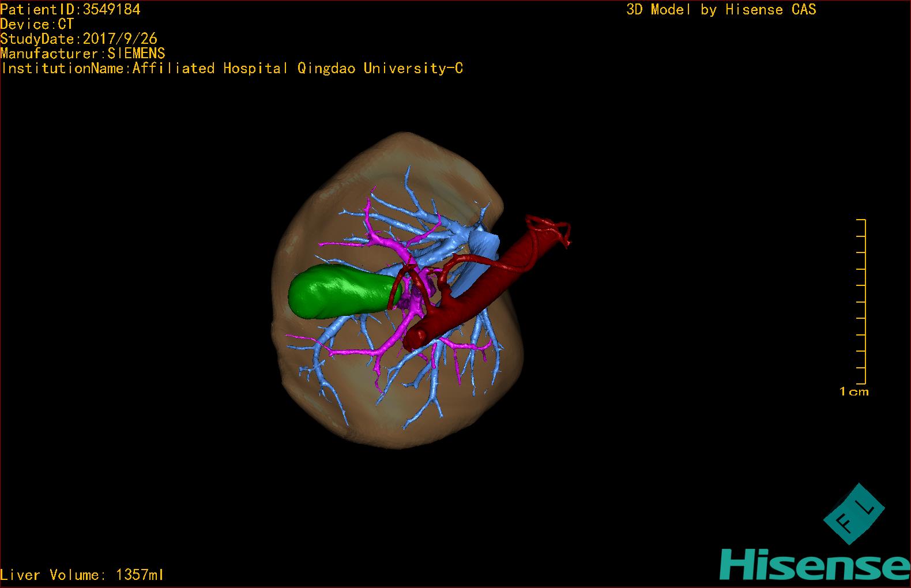
Task: Click the StudyDate:2017/9/26 text
Action: point(78,39)
